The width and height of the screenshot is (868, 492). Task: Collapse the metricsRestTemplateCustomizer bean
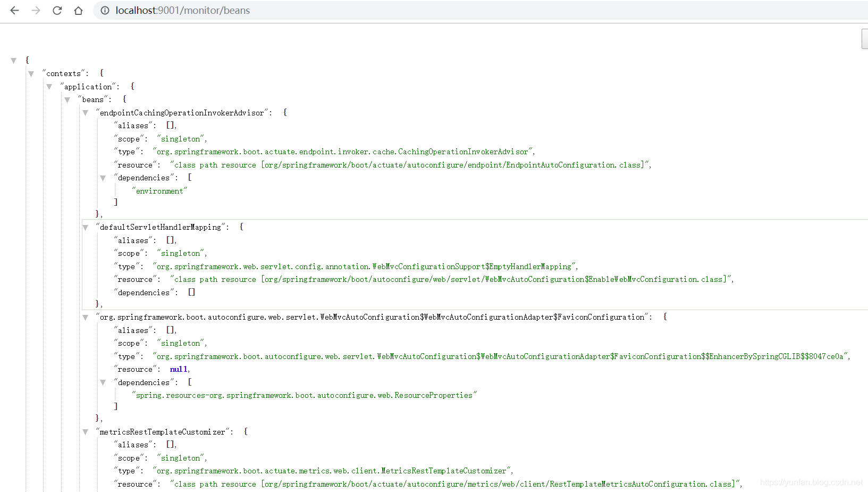[x=85, y=432]
